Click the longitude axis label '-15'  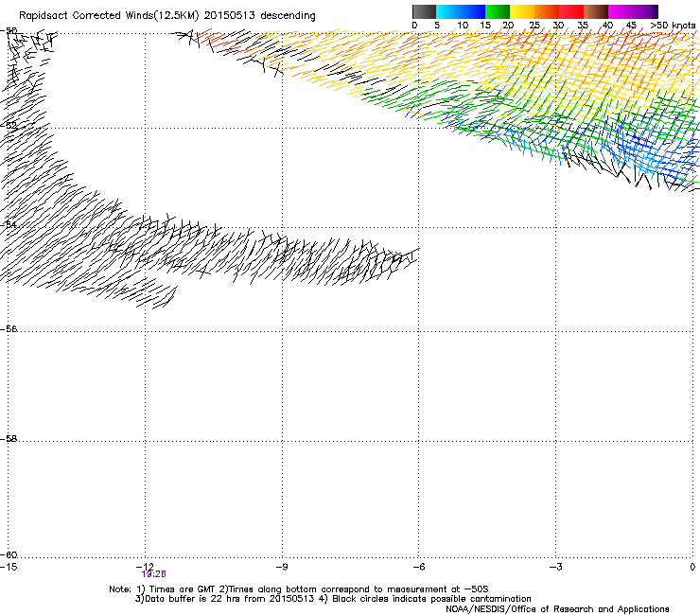click(x=9, y=567)
